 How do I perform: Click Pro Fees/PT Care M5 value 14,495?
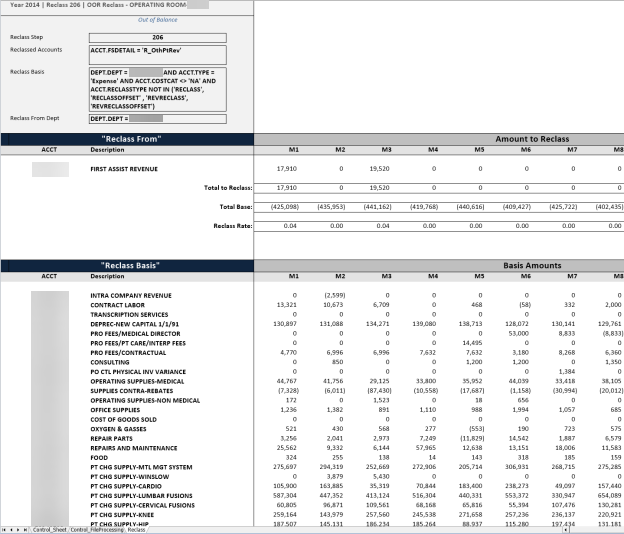click(x=472, y=343)
